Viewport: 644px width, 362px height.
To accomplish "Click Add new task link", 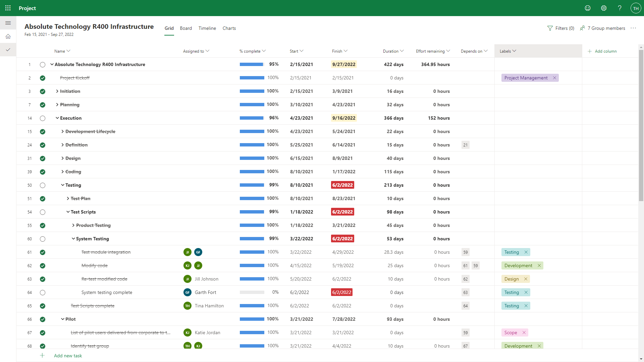I will (x=68, y=355).
